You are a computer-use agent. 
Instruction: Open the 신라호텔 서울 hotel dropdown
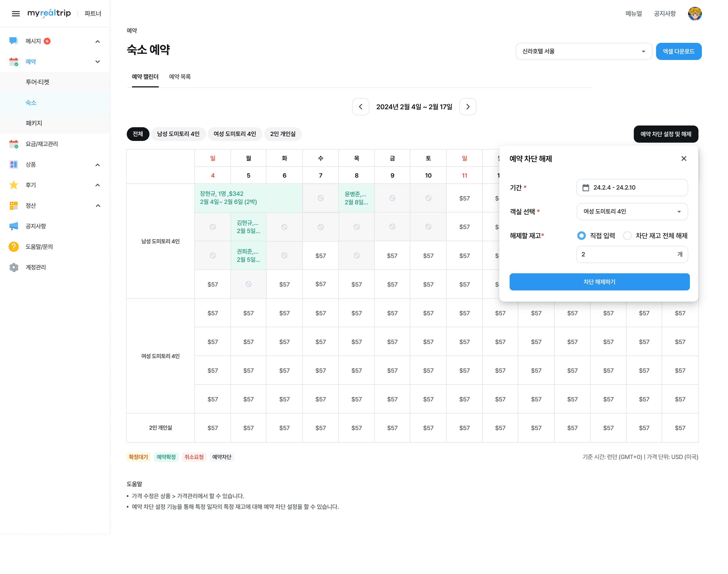[x=583, y=51]
